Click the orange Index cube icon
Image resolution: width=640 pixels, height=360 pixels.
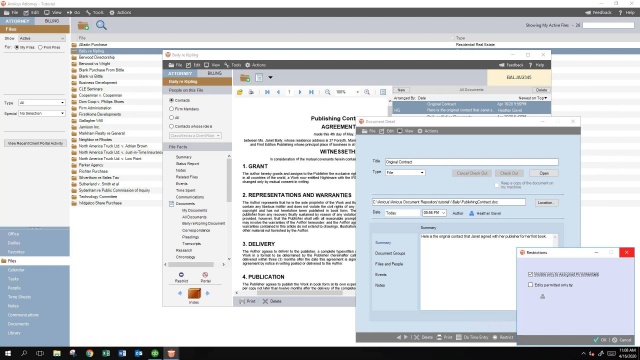point(194,293)
